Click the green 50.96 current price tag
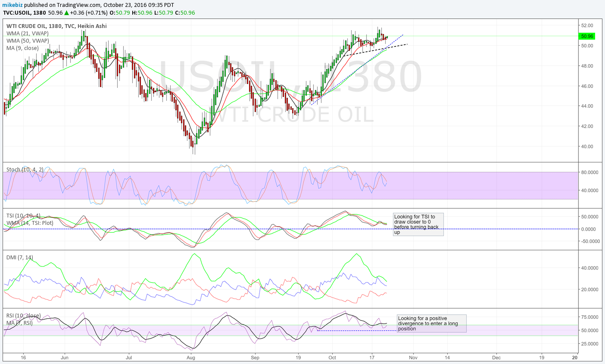 click(587, 36)
